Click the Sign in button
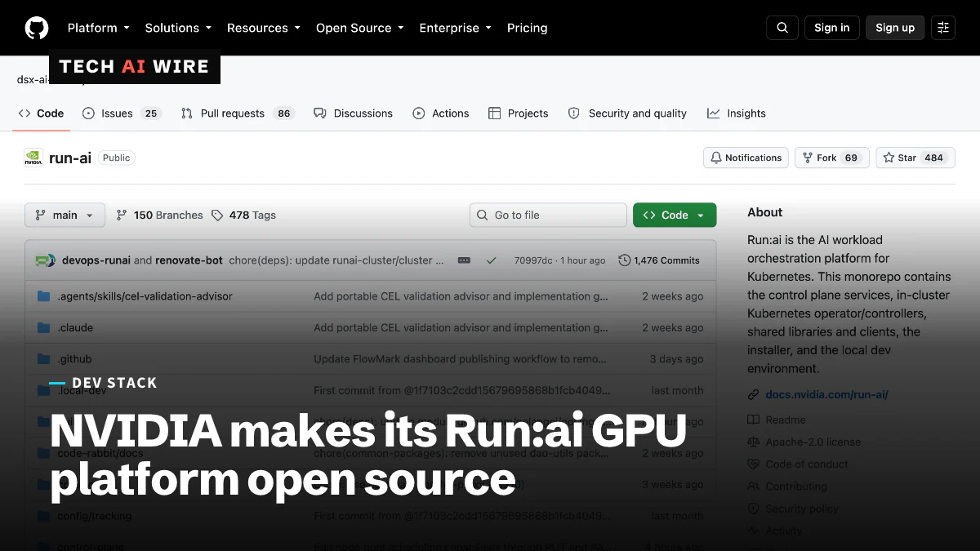This screenshot has height=551, width=980. point(831,28)
